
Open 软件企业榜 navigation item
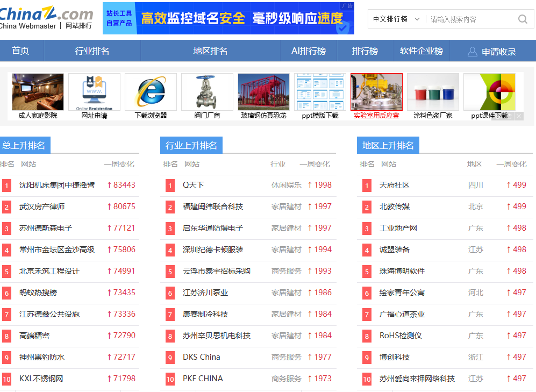click(x=421, y=51)
